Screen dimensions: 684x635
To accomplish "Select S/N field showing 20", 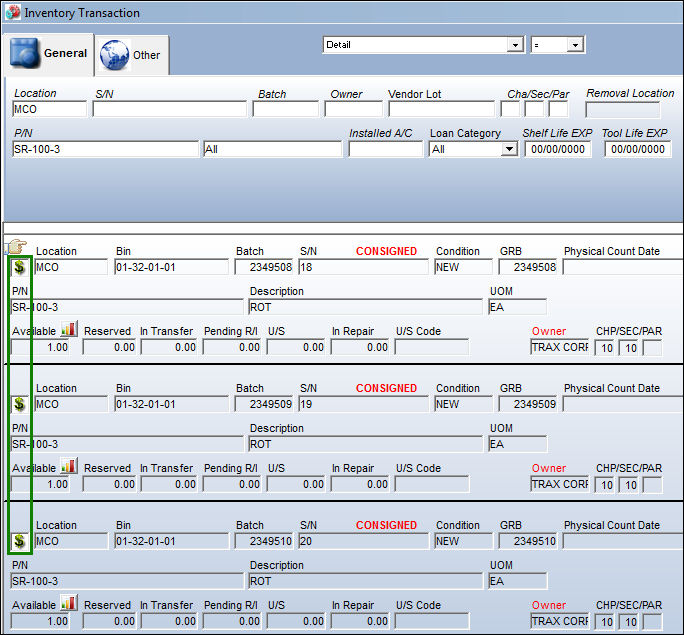I will [363, 541].
